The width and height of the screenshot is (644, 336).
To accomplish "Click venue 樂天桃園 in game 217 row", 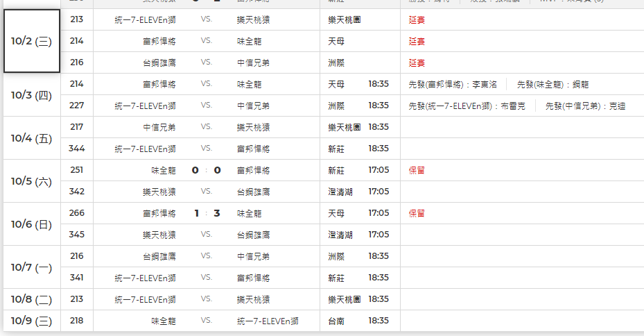I will [344, 127].
